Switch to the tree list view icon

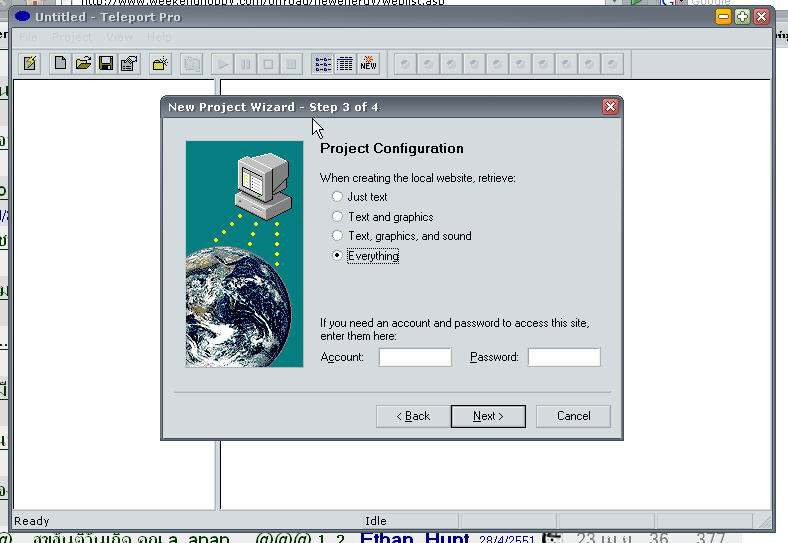[322, 64]
